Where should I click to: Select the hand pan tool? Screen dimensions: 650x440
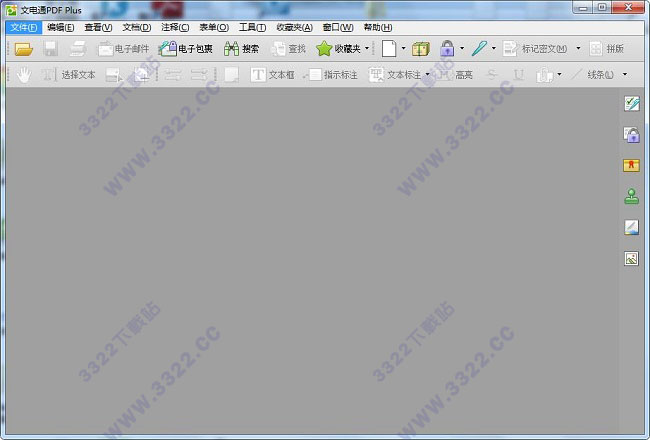[24, 75]
